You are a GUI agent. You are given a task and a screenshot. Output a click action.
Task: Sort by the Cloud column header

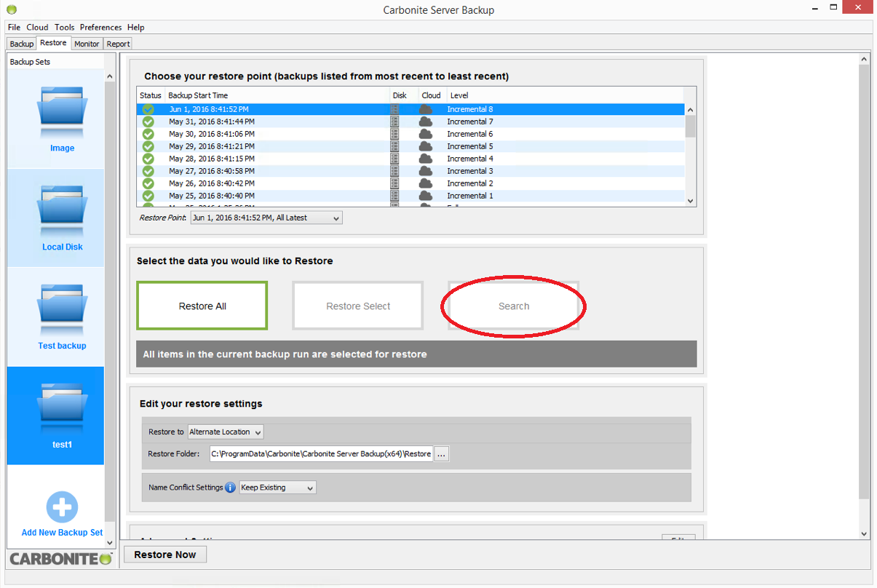point(432,95)
